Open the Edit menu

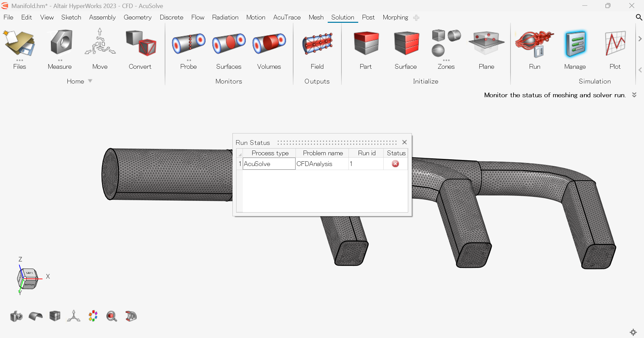point(26,17)
